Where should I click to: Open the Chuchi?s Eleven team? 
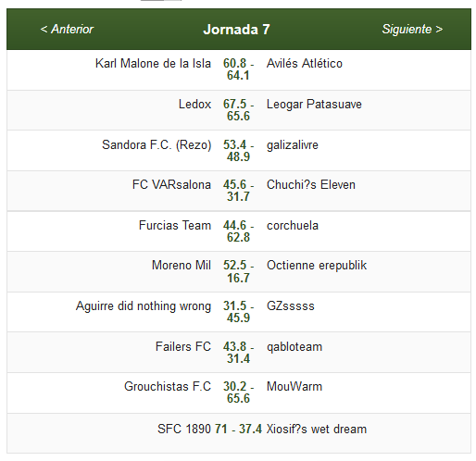pyautogui.click(x=311, y=185)
